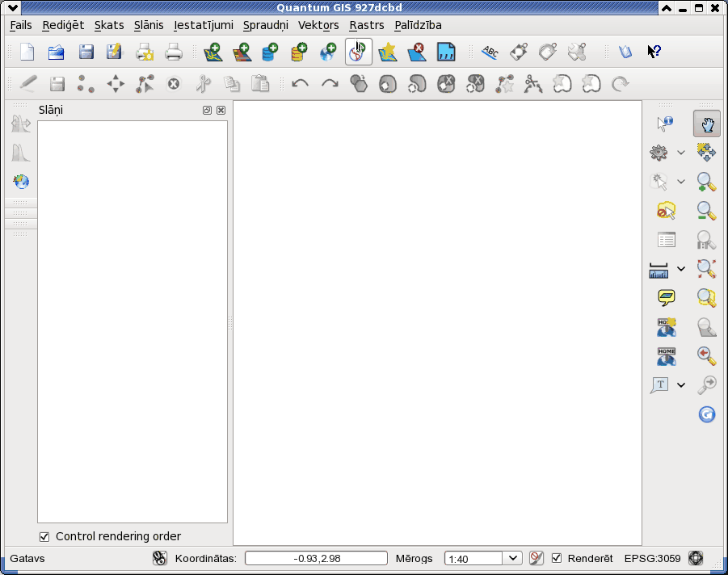Click the EPSG:3059 status text
This screenshot has height=575, width=728.
(652, 558)
